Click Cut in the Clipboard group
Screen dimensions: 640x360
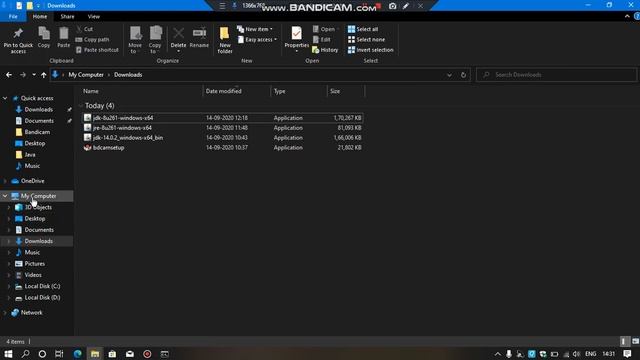coord(85,29)
